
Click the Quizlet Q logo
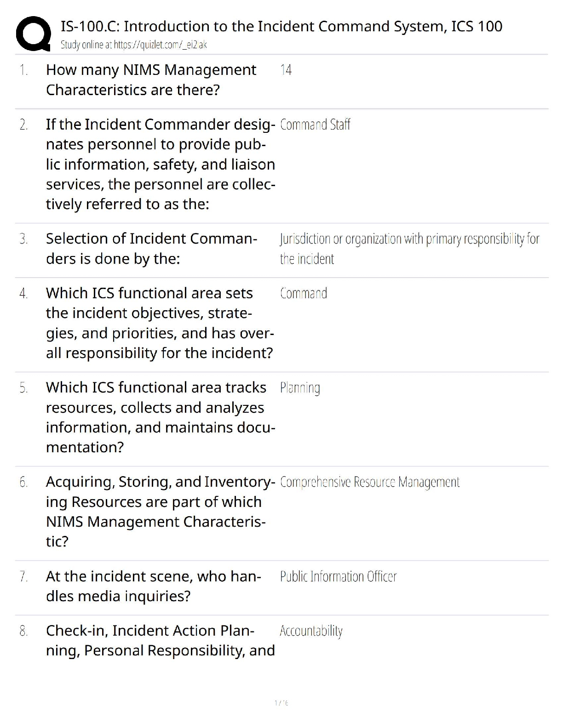[x=33, y=33]
